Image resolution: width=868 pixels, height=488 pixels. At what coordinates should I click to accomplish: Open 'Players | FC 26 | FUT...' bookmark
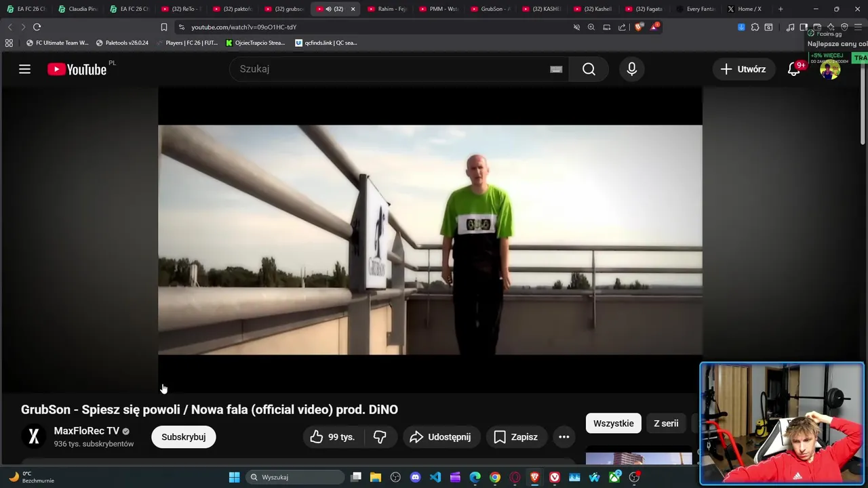[x=186, y=43]
